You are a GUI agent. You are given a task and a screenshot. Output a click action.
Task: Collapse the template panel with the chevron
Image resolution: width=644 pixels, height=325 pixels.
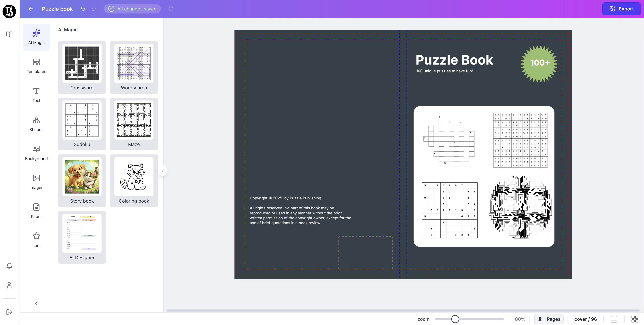[x=163, y=170]
